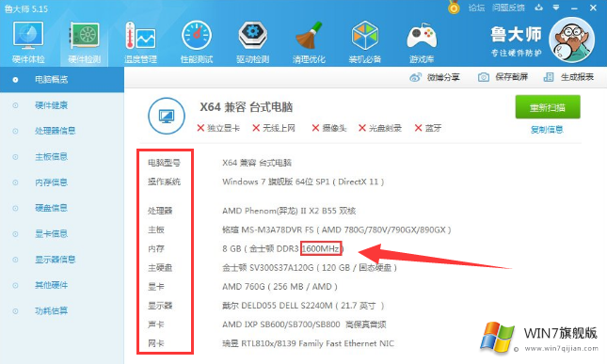This screenshot has width=607, height=364.
Task: Launch the 性能测试 performance test gauge
Action: 197,42
